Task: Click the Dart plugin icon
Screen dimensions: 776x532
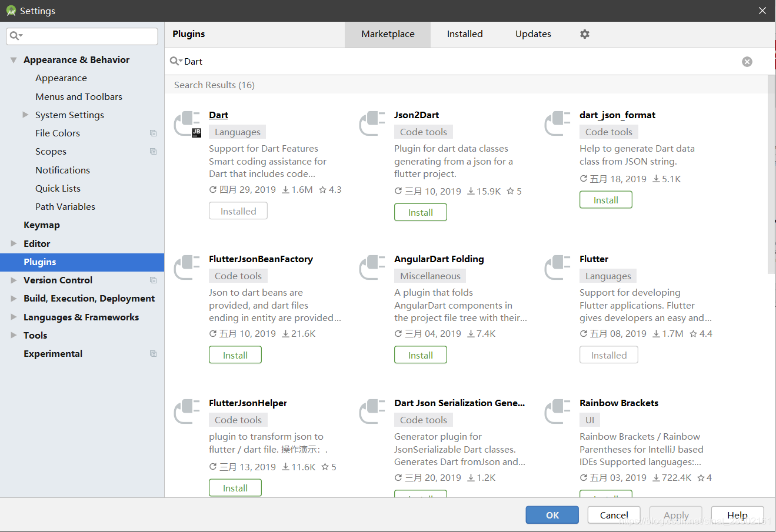Action: (x=188, y=124)
